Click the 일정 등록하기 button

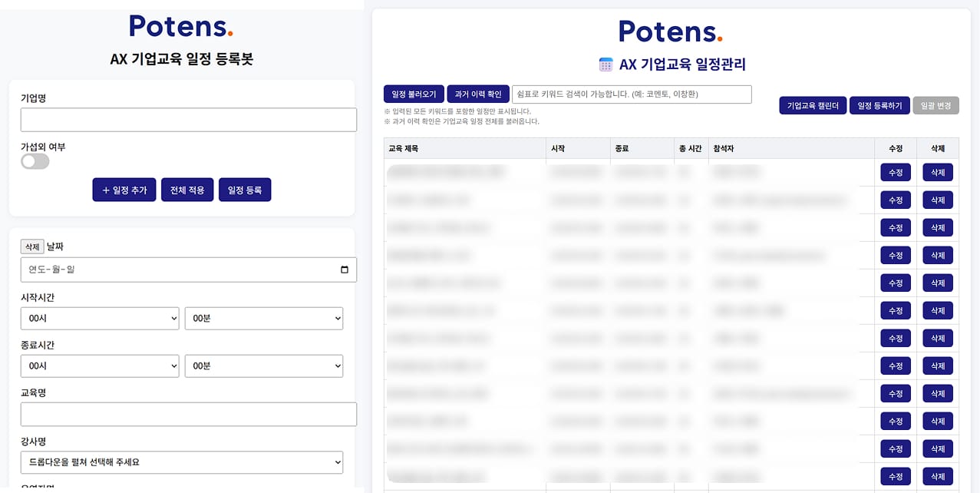(879, 105)
